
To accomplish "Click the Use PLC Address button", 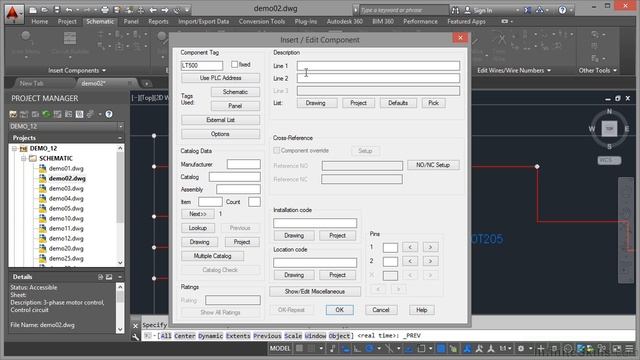I will point(220,78).
